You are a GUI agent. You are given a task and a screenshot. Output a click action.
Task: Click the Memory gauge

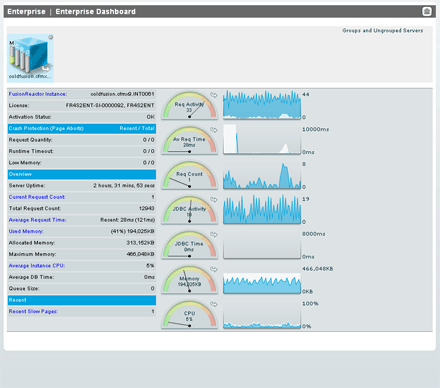pyautogui.click(x=189, y=279)
